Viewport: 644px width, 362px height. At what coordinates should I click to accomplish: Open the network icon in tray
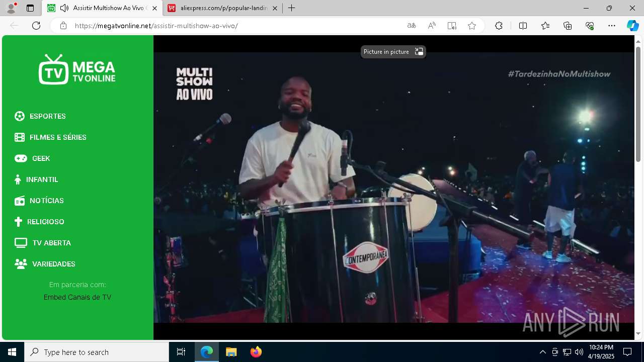[567, 352]
